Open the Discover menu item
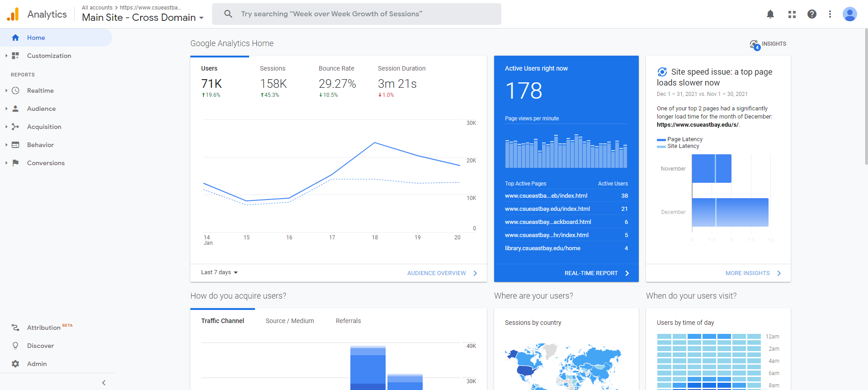Screen dimensions: 868x390 pyautogui.click(x=56, y=346)
